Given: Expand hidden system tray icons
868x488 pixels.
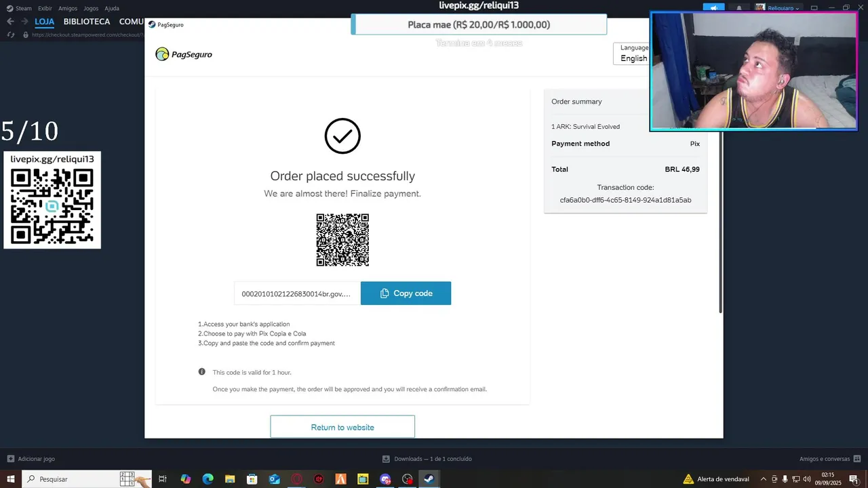Looking at the screenshot, I should pos(764,479).
